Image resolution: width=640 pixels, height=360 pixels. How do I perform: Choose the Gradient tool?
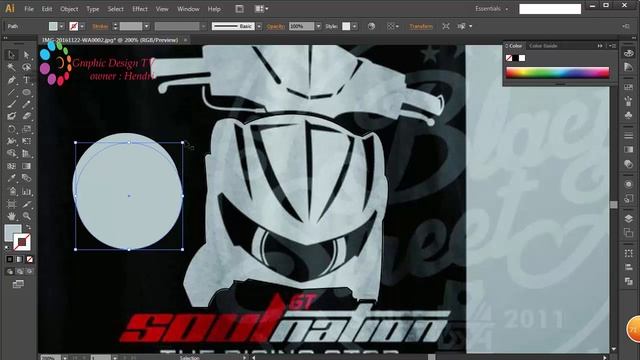point(27,166)
